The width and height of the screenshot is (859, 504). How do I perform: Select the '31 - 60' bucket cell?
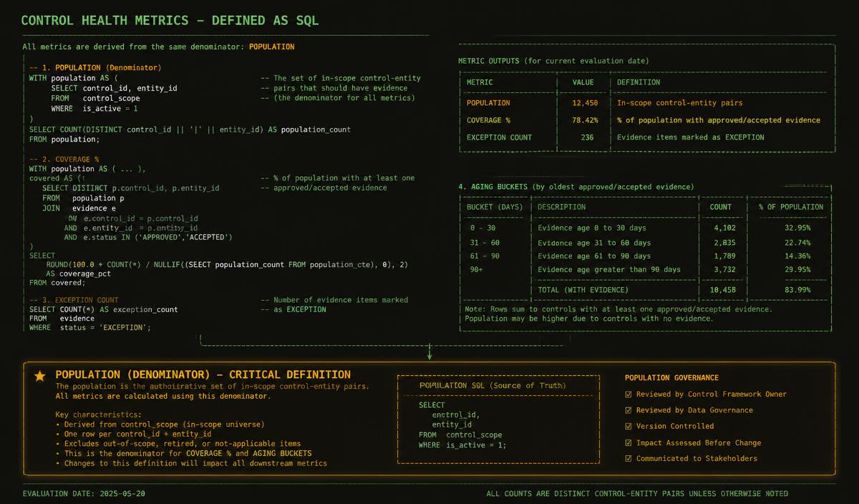[x=485, y=243]
